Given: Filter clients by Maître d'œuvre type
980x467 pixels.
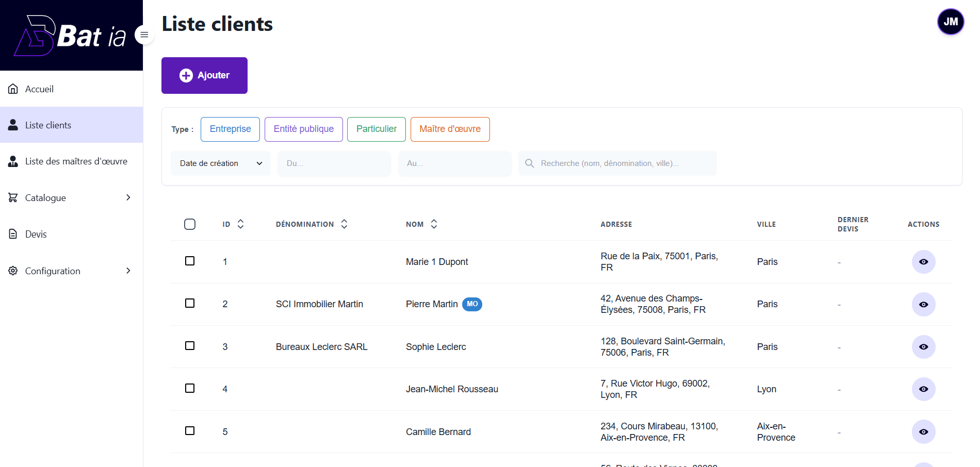Looking at the screenshot, I should (x=450, y=129).
